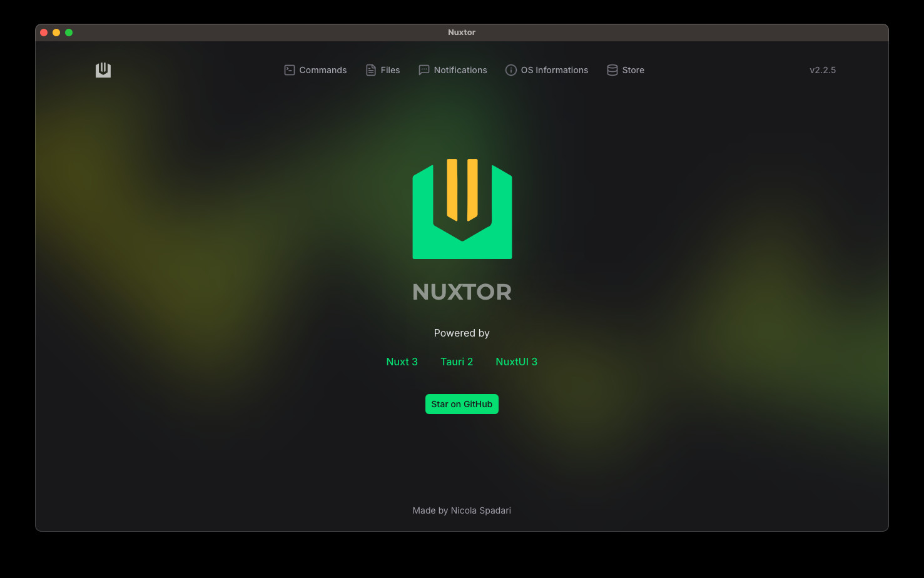Viewport: 924px width, 578px height.
Task: Click the database icon beside Store
Action: coord(612,70)
